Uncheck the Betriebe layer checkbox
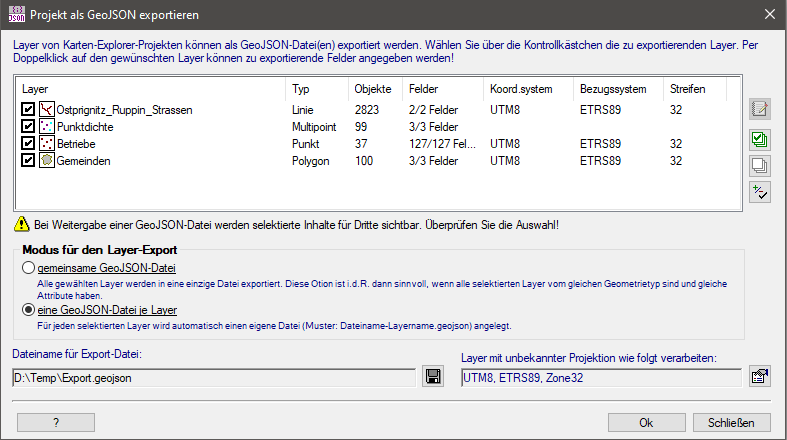 (28, 143)
